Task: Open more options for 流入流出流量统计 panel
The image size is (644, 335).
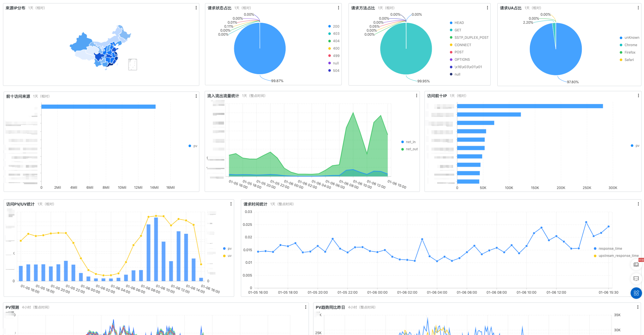Action: click(x=417, y=96)
